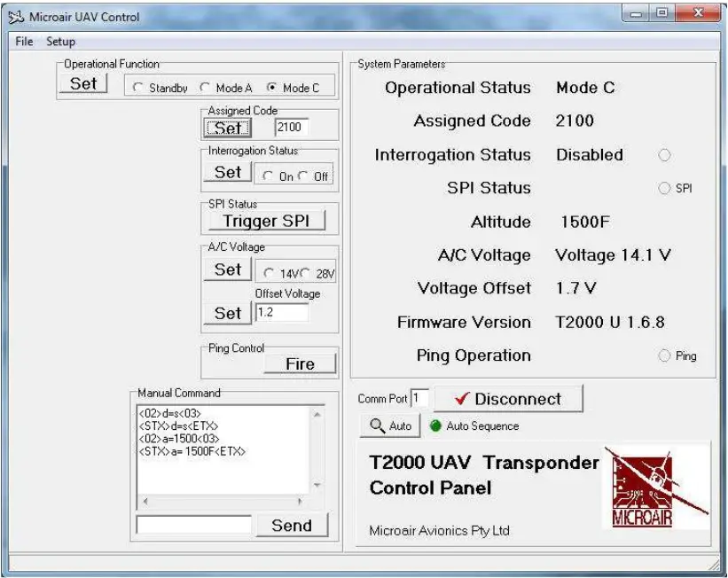
Task: Fire the Ping Control
Action: tap(300, 363)
